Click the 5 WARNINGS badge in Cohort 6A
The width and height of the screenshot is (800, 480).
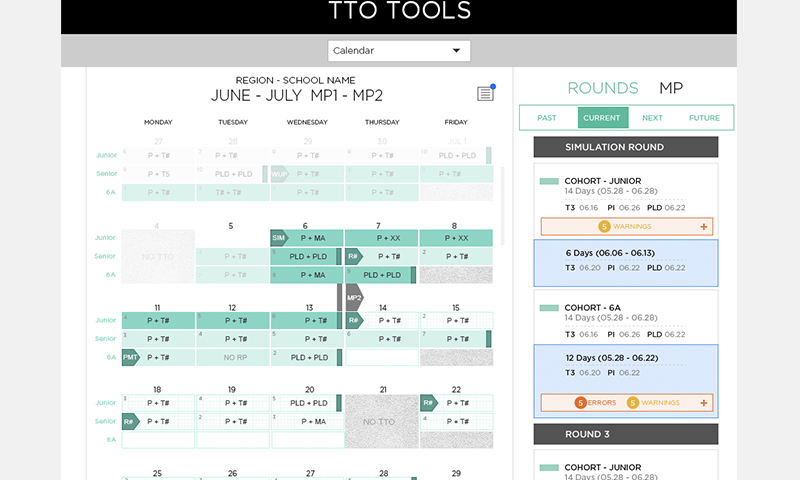tap(653, 402)
